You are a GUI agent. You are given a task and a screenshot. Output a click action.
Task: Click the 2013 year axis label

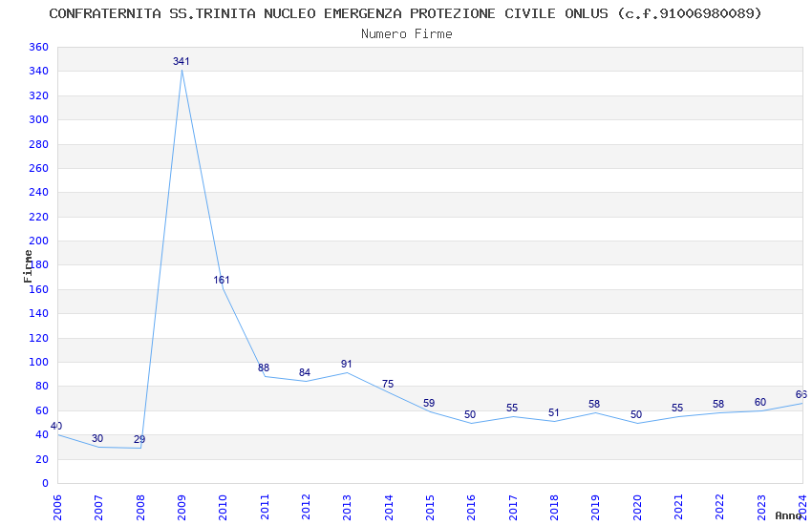(347, 508)
